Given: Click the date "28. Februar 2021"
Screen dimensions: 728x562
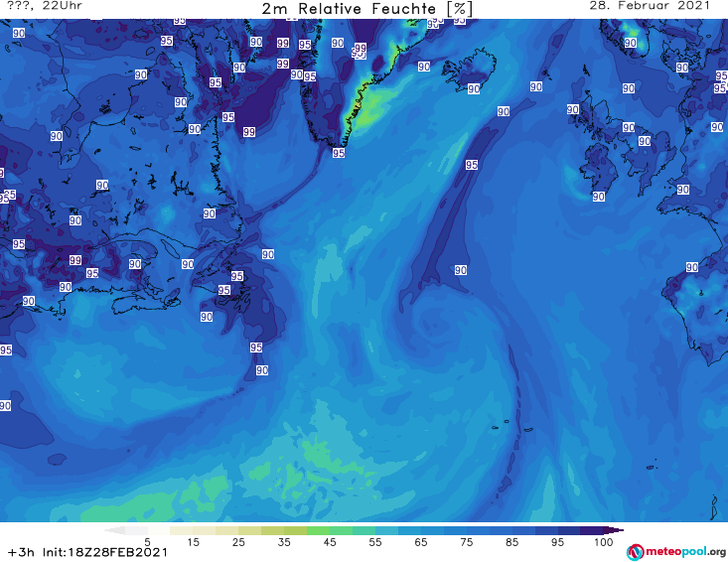Looking at the screenshot, I should click(650, 6).
